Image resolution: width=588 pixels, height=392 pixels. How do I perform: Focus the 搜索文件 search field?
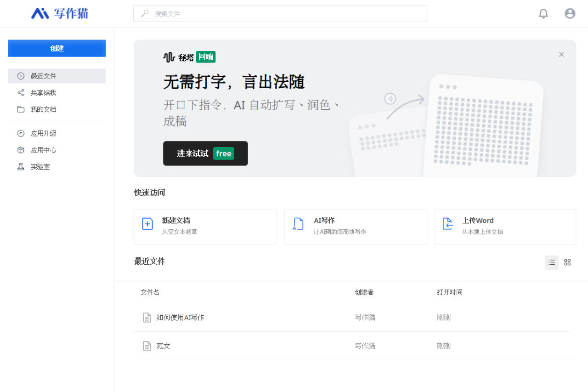tap(280, 14)
